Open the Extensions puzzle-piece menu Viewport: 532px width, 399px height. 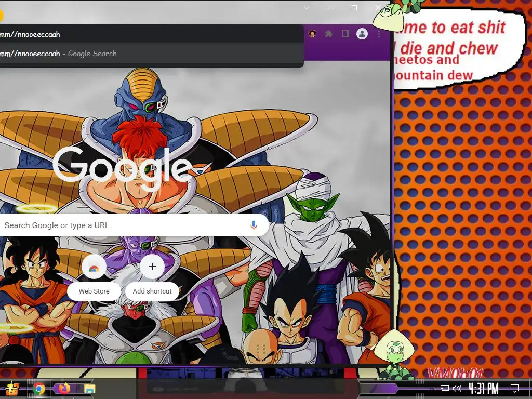329,34
